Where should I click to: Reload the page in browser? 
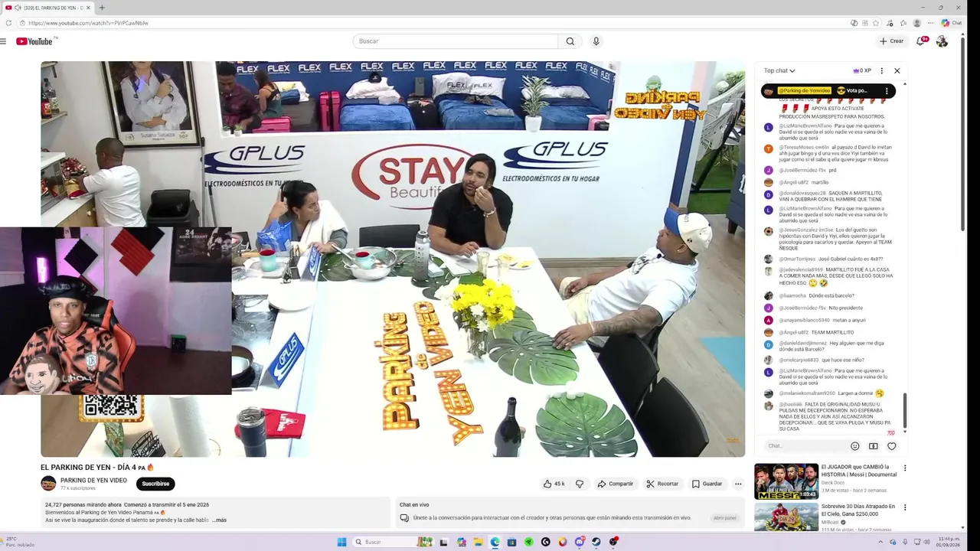coord(8,23)
